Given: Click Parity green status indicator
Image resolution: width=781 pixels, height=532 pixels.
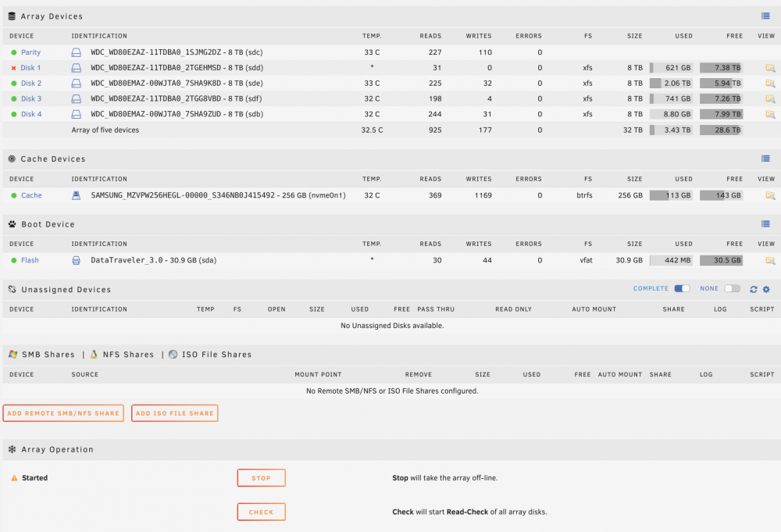Looking at the screenshot, I should tap(13, 52).
